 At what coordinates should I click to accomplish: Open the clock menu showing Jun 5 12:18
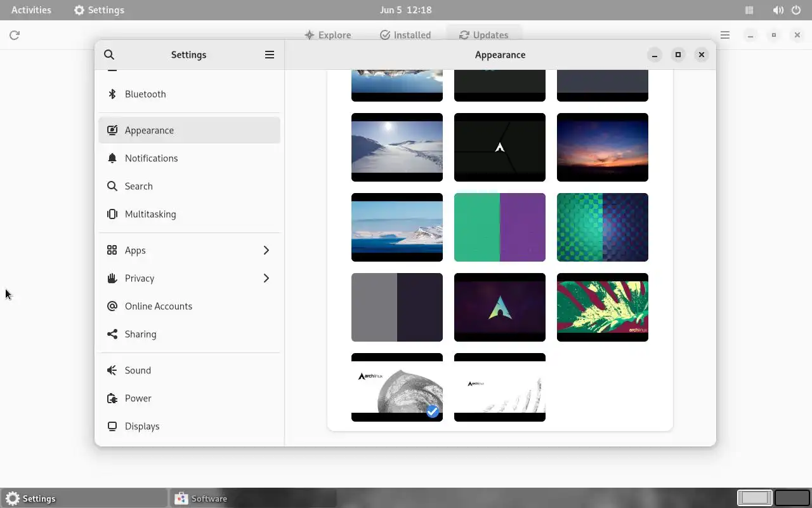[x=406, y=10]
